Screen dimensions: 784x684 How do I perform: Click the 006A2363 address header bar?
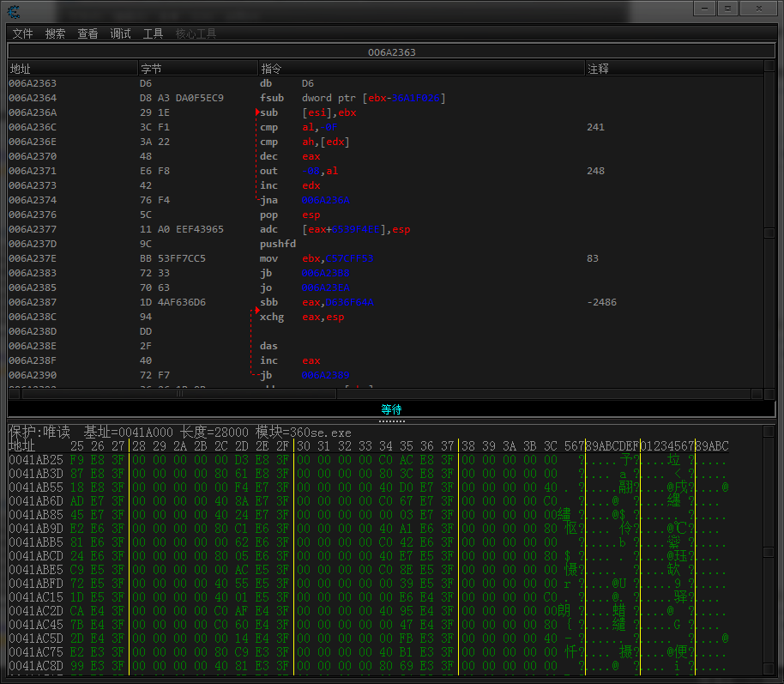[391, 52]
